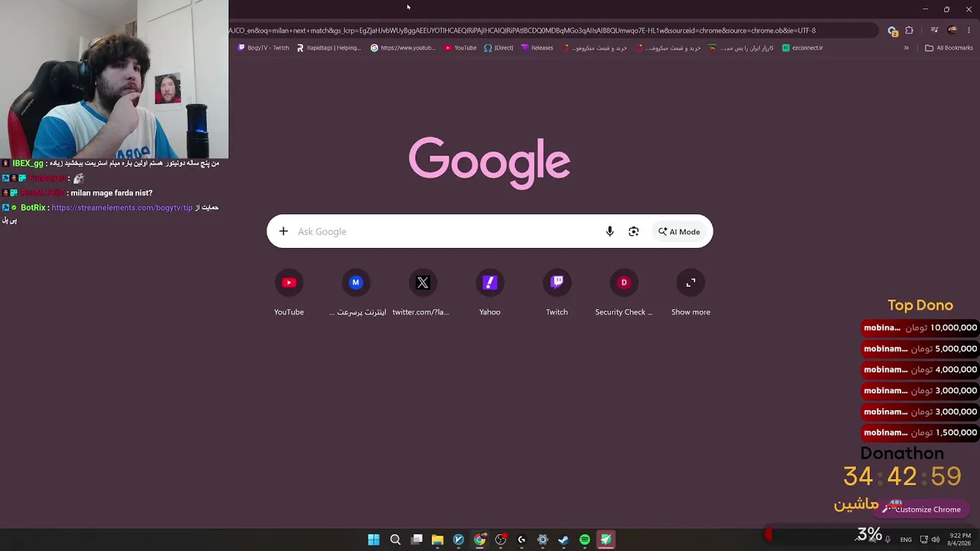The width and height of the screenshot is (980, 551).
Task: Click the chat message "milan mage farda nist?"
Action: click(111, 193)
